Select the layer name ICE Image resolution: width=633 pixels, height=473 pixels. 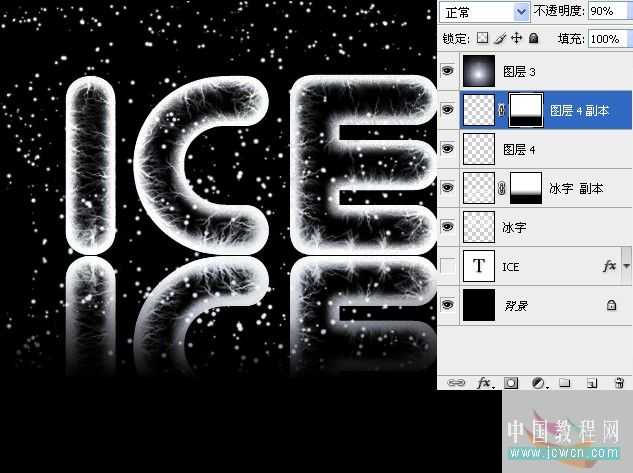point(510,267)
